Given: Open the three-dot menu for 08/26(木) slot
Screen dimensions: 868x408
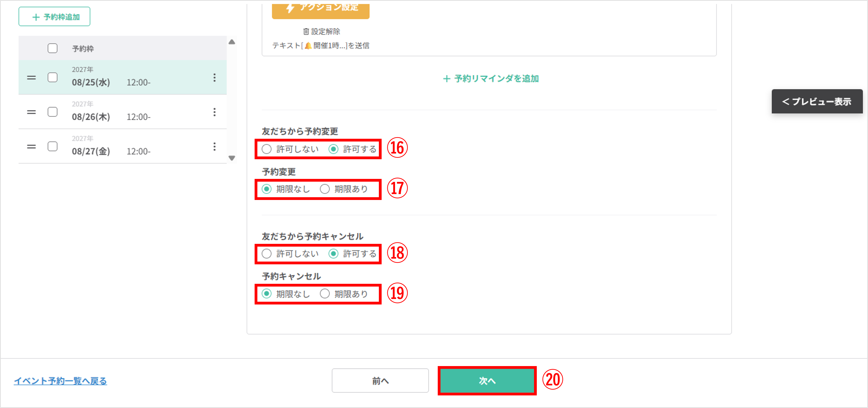Looking at the screenshot, I should coord(214,112).
